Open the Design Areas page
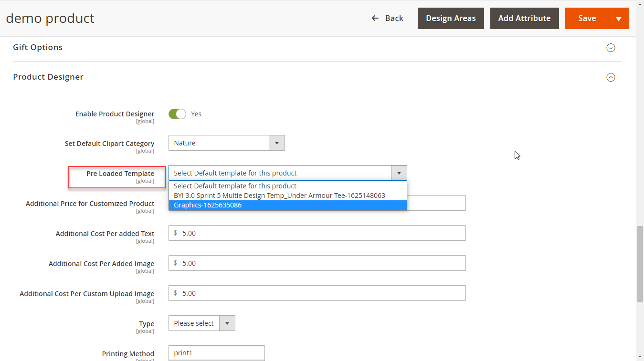644x361 pixels. pyautogui.click(x=451, y=18)
